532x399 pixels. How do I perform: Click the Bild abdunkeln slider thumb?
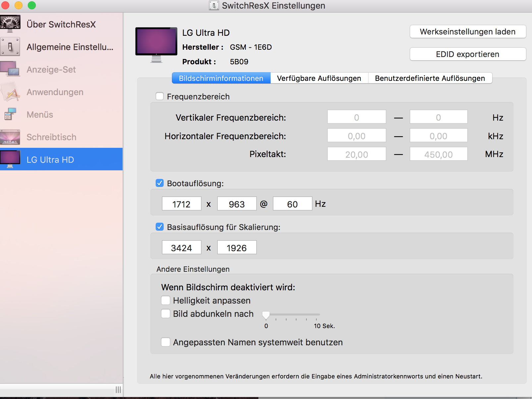(266, 315)
